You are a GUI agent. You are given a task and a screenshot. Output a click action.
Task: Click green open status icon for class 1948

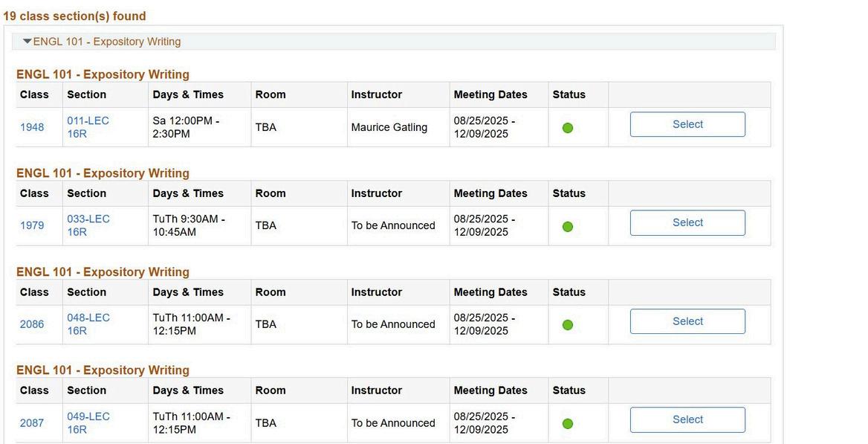[568, 128]
